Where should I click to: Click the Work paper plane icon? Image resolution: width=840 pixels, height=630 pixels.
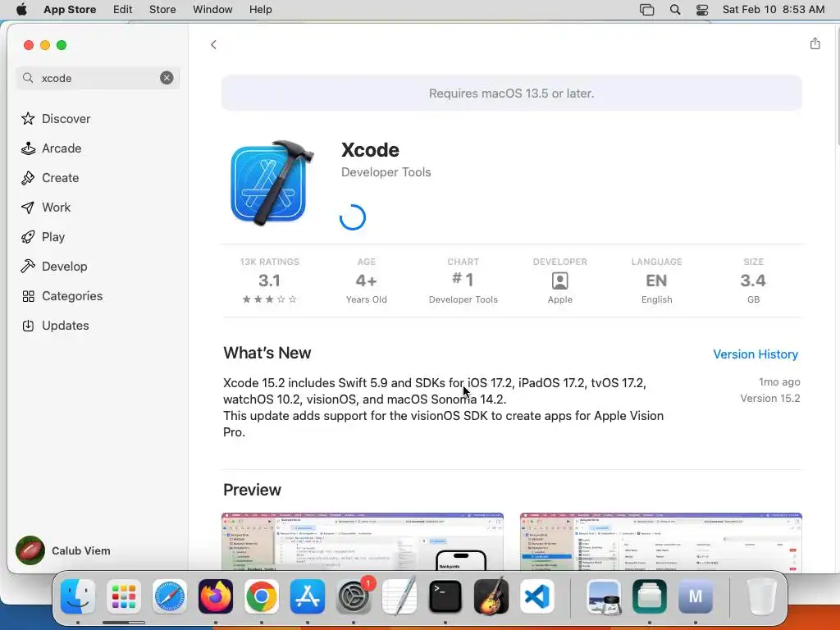click(28, 208)
